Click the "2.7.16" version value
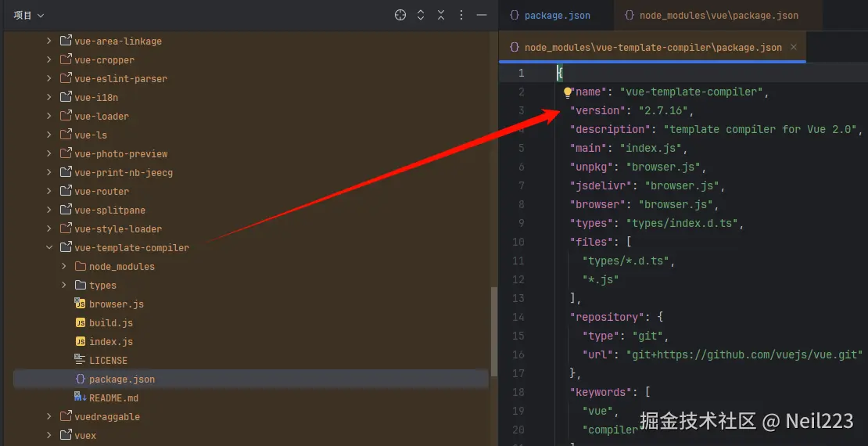The width and height of the screenshot is (868, 446). (663, 110)
